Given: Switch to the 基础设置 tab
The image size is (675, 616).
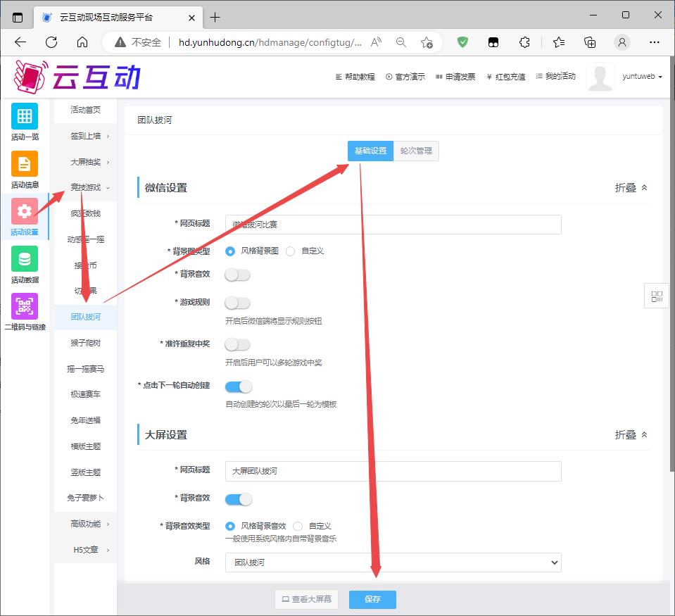Looking at the screenshot, I should pyautogui.click(x=370, y=151).
